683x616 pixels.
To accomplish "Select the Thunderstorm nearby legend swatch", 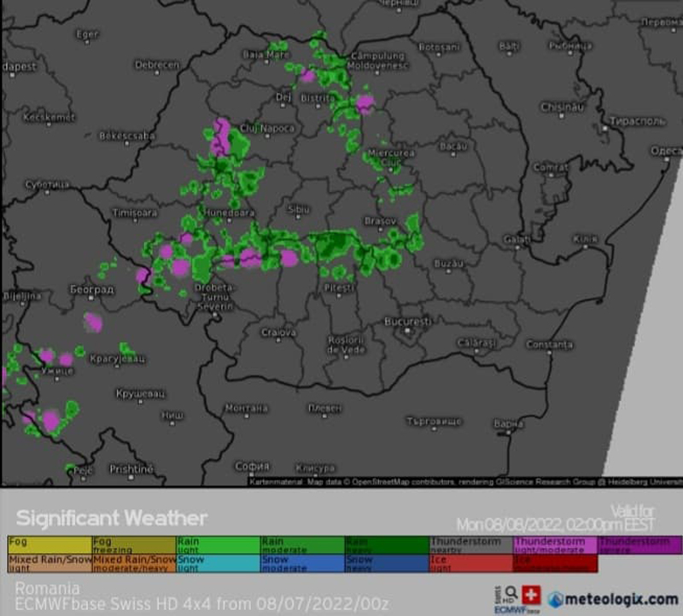I will click(x=470, y=545).
